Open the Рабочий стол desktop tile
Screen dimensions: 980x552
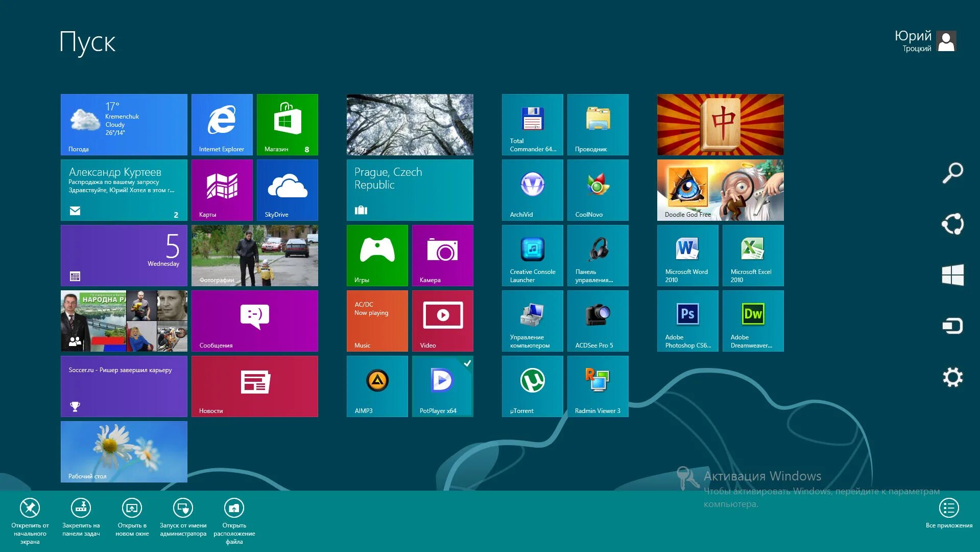coord(124,452)
